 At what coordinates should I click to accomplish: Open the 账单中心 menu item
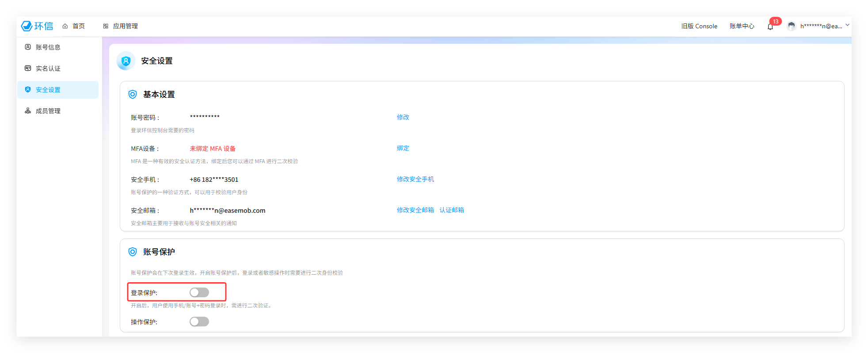(x=742, y=26)
